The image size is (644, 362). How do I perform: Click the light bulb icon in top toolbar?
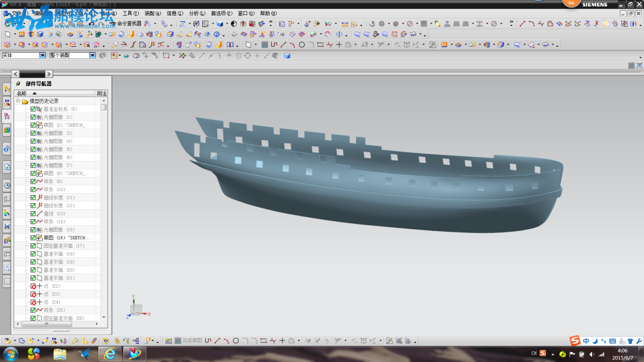[437, 24]
